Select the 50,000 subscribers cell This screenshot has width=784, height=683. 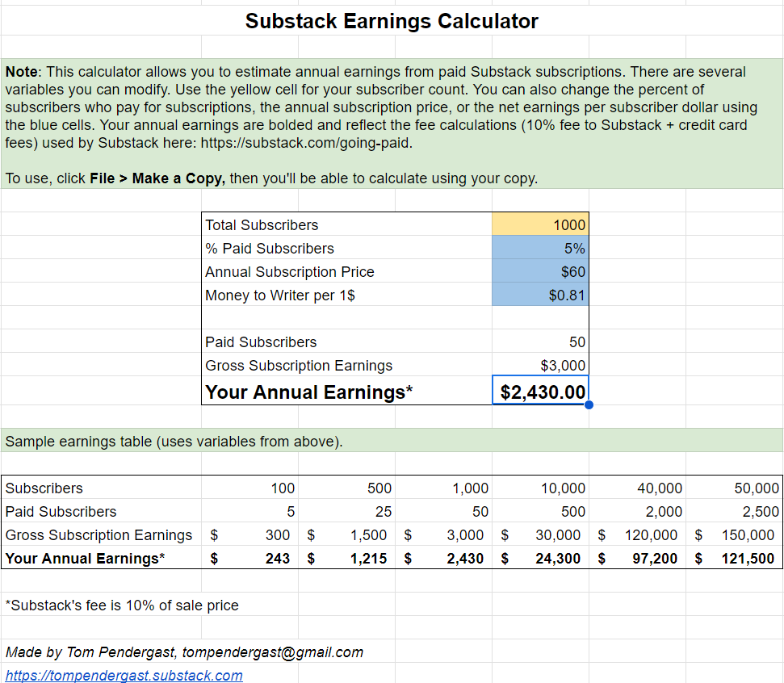(x=734, y=488)
